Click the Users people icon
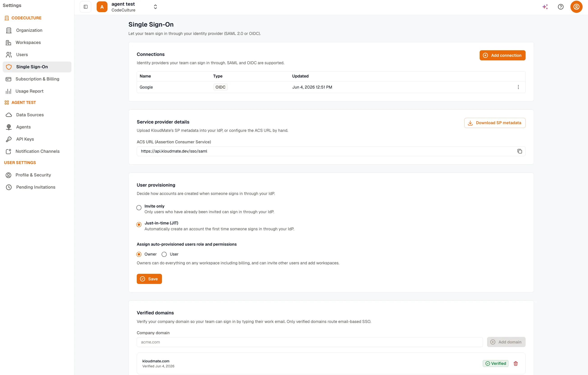The height and width of the screenshot is (375, 588). click(x=9, y=55)
